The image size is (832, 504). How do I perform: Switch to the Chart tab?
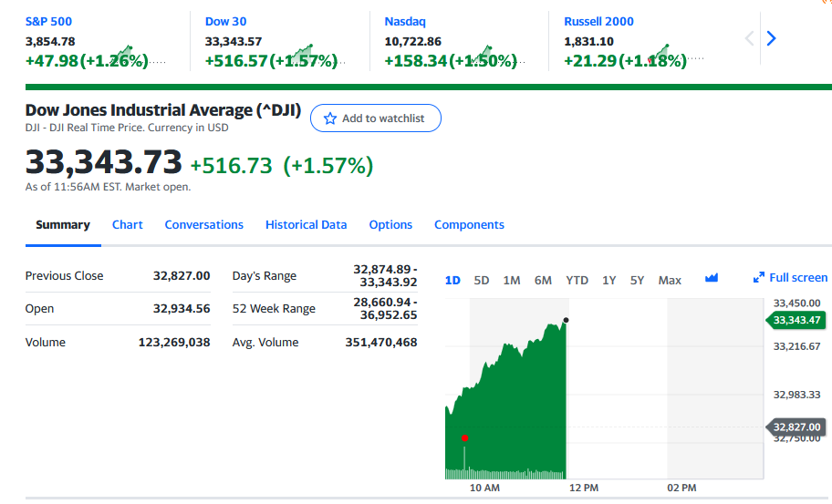(128, 225)
